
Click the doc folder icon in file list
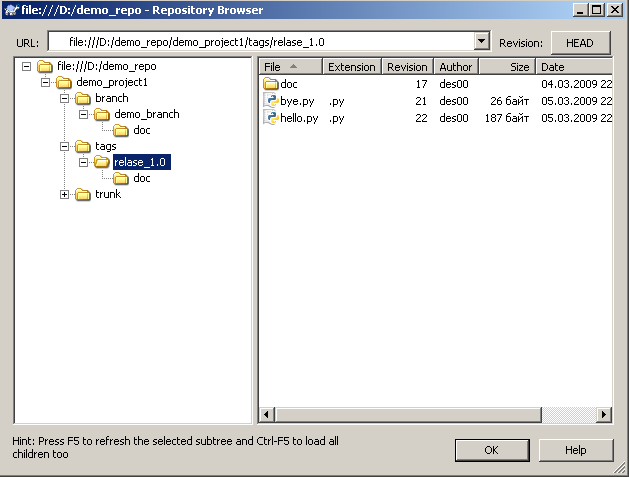click(271, 84)
